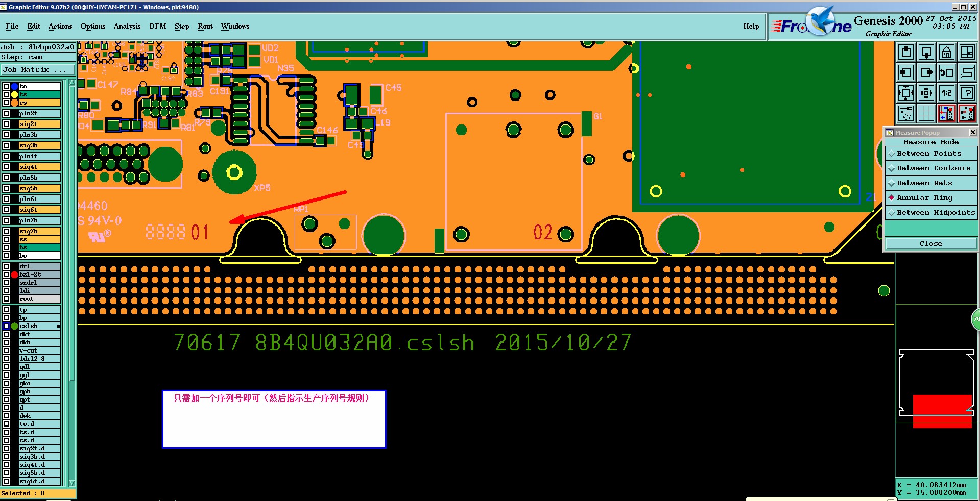Click the zoom in arrows icon
Screen dimensions: 980x501
[906, 93]
